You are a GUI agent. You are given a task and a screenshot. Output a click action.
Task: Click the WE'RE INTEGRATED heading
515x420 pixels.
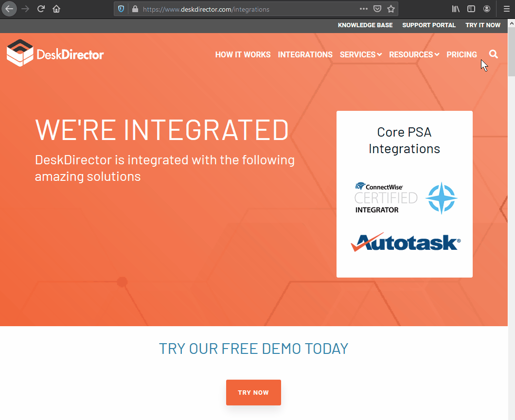pyautogui.click(x=162, y=130)
